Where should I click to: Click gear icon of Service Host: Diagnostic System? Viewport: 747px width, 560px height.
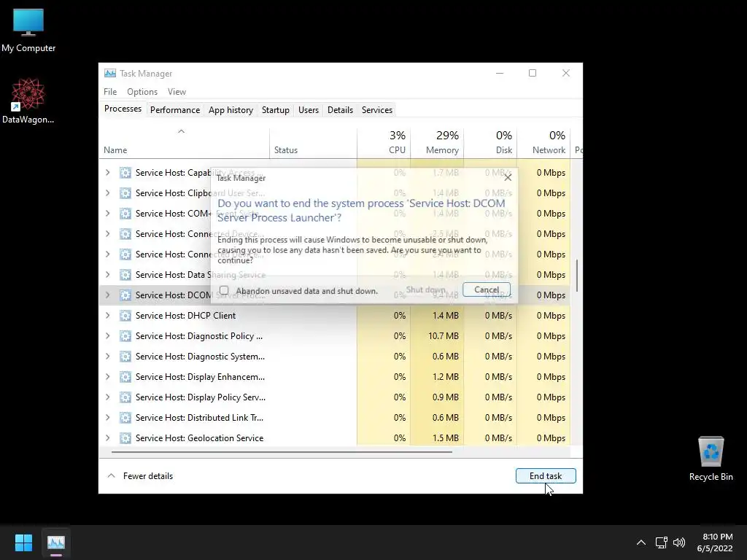[125, 357]
